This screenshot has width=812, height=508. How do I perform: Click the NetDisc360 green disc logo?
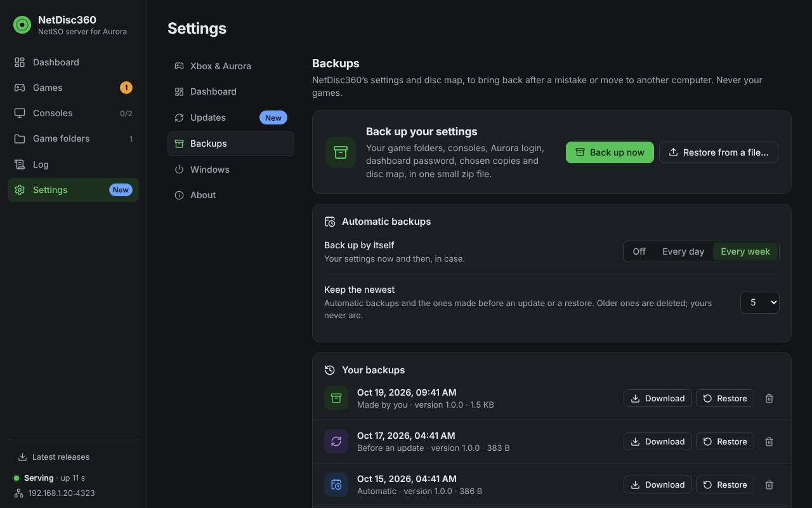[x=22, y=25]
